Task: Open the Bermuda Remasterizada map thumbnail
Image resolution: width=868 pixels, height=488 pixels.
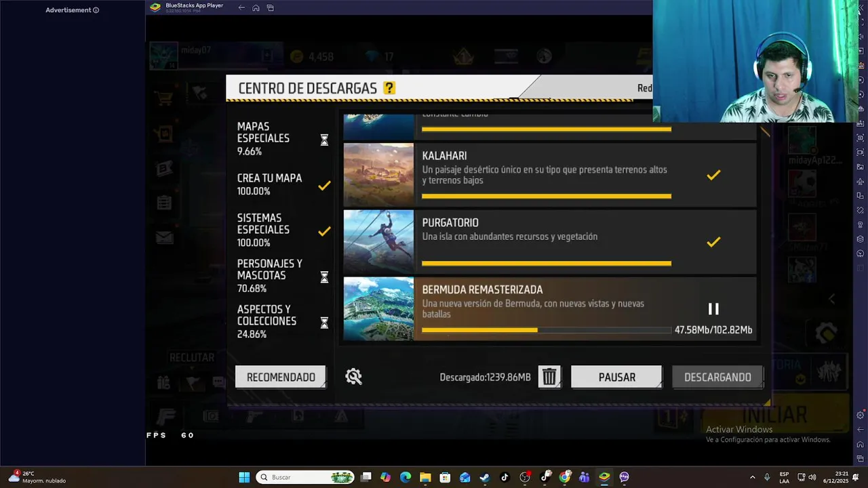Action: coord(378,308)
